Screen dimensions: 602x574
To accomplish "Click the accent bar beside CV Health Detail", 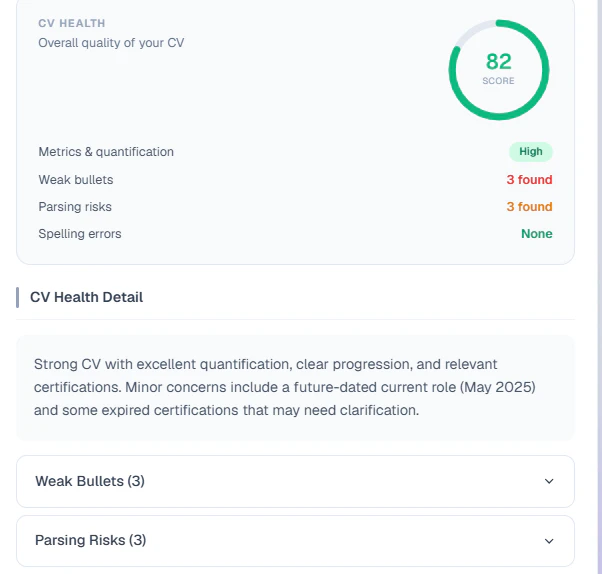I will coord(18,297).
